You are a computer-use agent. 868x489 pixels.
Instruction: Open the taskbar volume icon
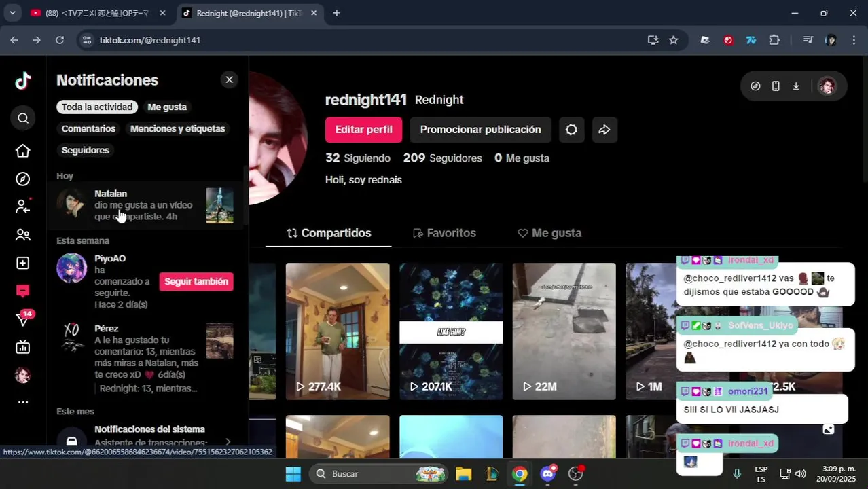point(801,474)
